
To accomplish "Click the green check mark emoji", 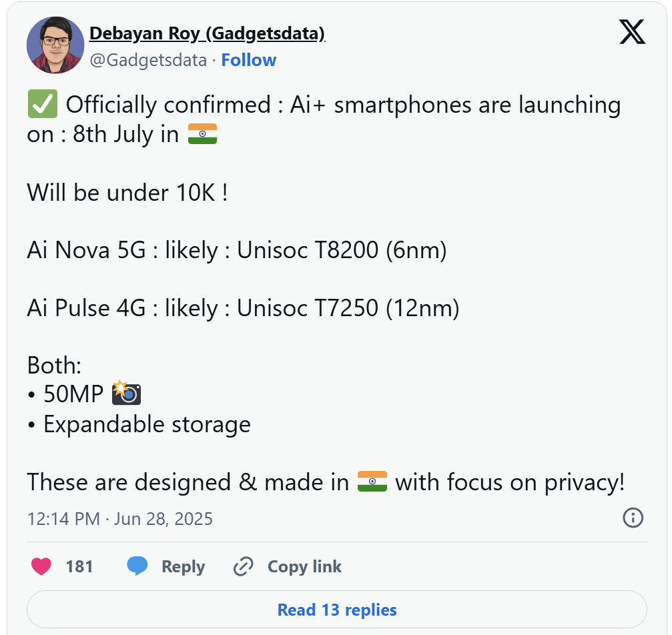I will 43,104.
